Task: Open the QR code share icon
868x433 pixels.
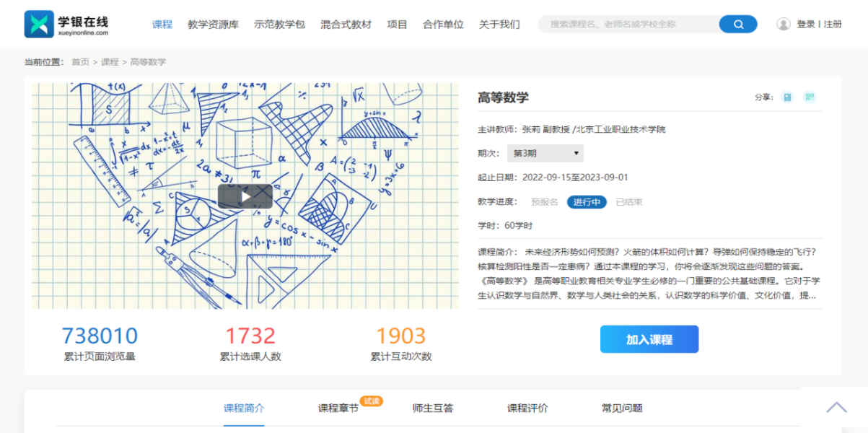Action: click(x=810, y=97)
